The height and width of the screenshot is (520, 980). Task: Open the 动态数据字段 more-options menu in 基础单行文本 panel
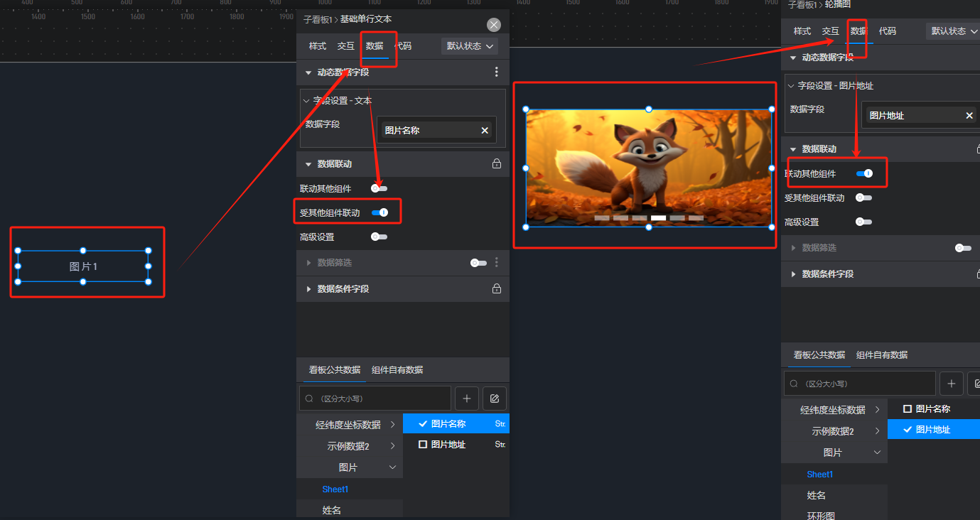click(x=497, y=72)
